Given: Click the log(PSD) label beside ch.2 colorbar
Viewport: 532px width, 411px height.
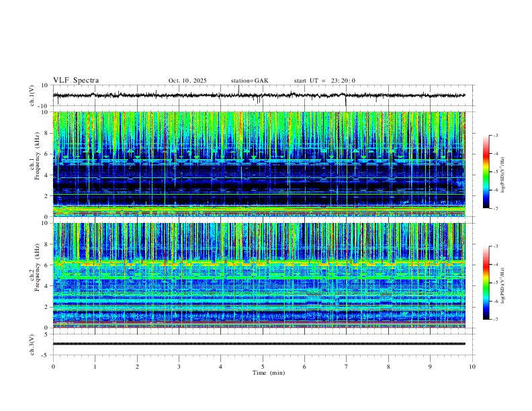Looking at the screenshot, I should tap(502, 285).
